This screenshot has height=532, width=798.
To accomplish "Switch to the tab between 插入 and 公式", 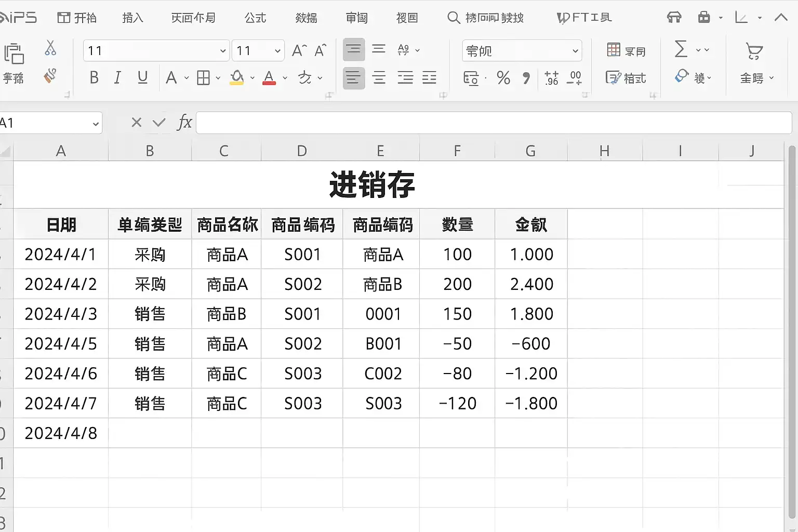I will [x=193, y=18].
